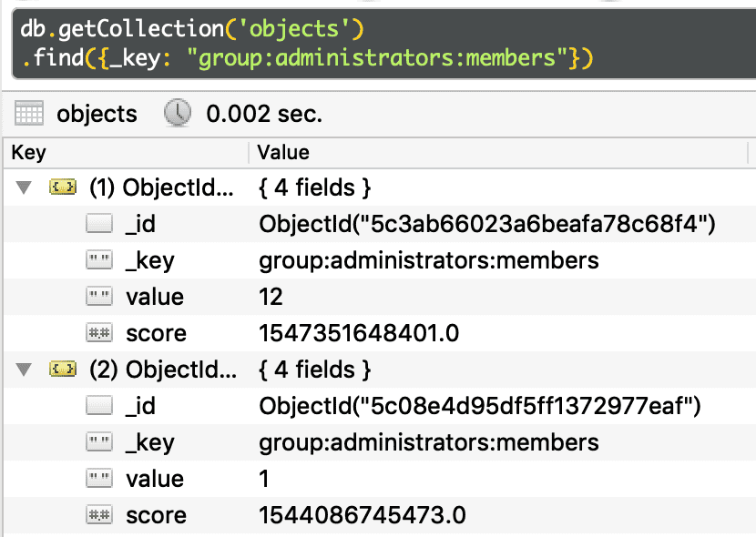Click number icon beside score 1547351648401.0

pos(98,334)
